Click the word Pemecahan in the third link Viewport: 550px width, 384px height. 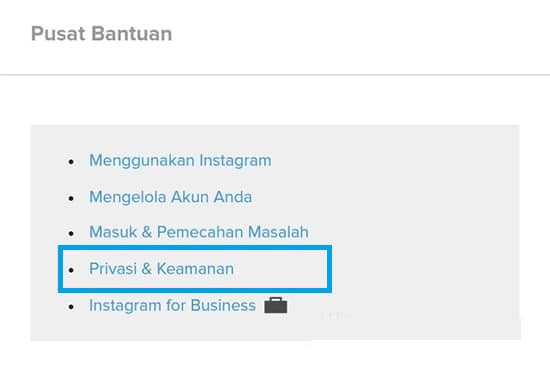coord(200,232)
